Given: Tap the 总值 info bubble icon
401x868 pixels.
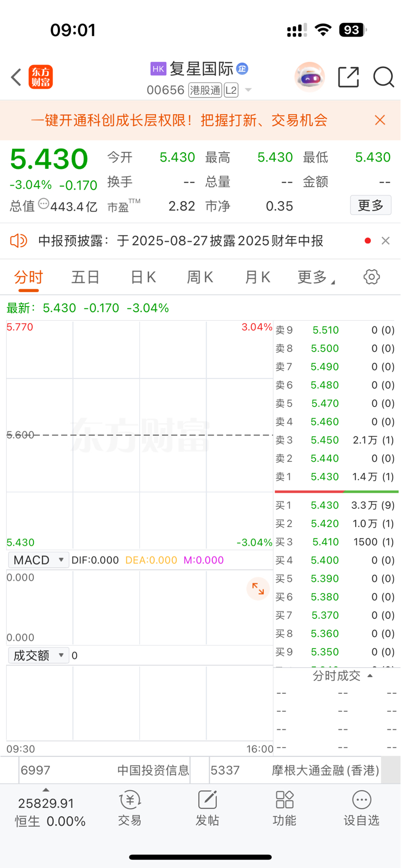Looking at the screenshot, I should point(44,204).
